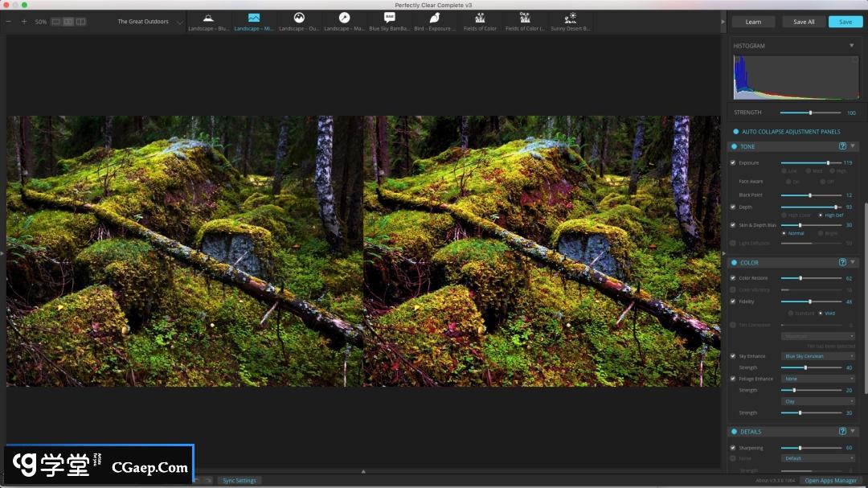Disable the Color Restore checkbox
Image resolution: width=868 pixels, height=488 pixels.
pyautogui.click(x=733, y=278)
